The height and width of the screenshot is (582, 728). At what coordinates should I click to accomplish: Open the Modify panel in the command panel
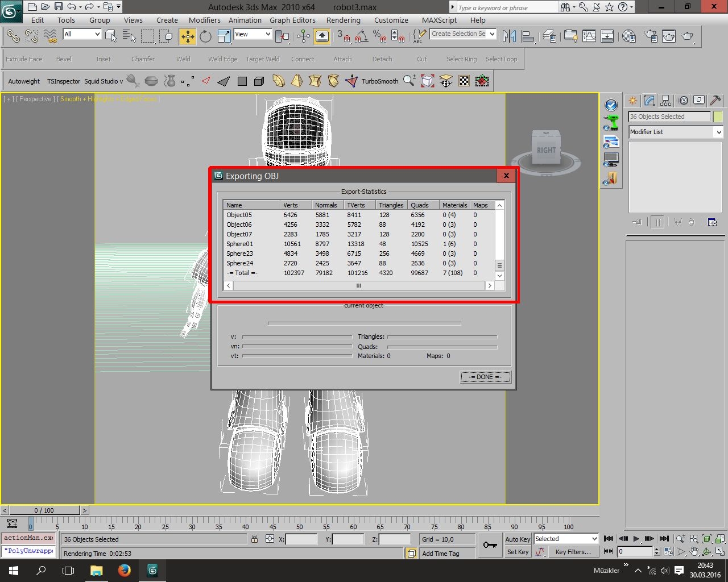(649, 100)
